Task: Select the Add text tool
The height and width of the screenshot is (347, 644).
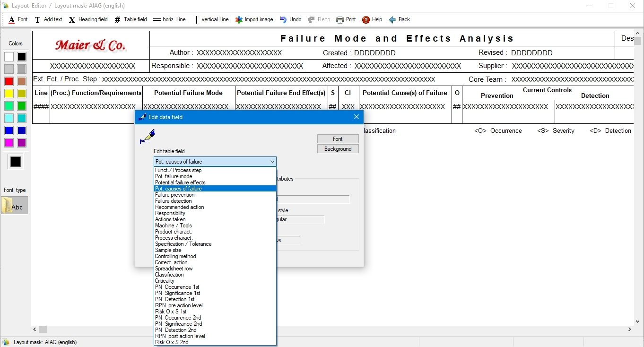Action: 48,19
